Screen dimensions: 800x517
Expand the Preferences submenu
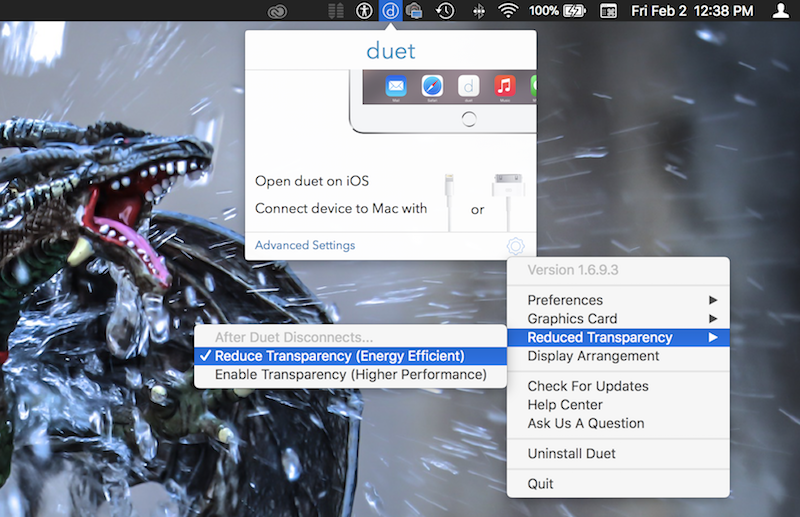pyautogui.click(x=618, y=300)
